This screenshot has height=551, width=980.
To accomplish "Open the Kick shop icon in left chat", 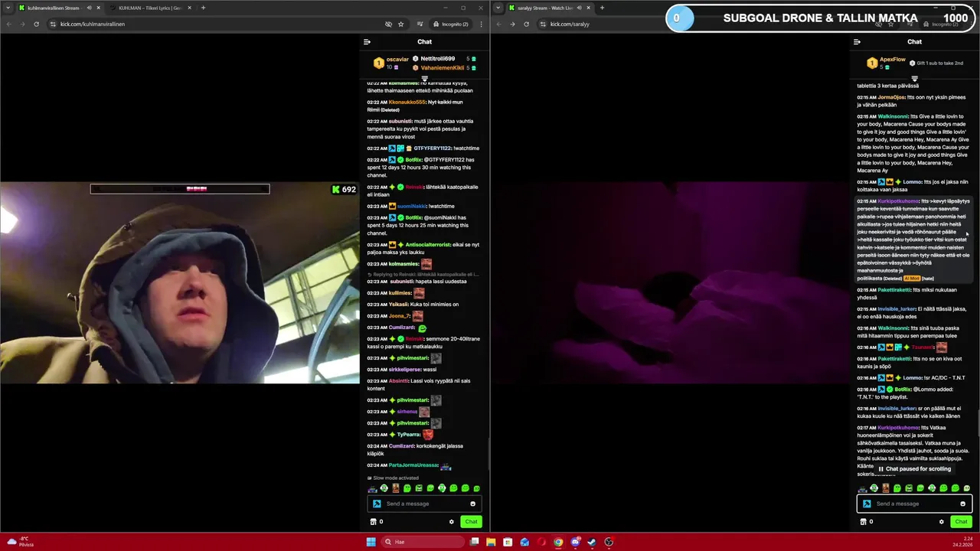I will (x=373, y=522).
